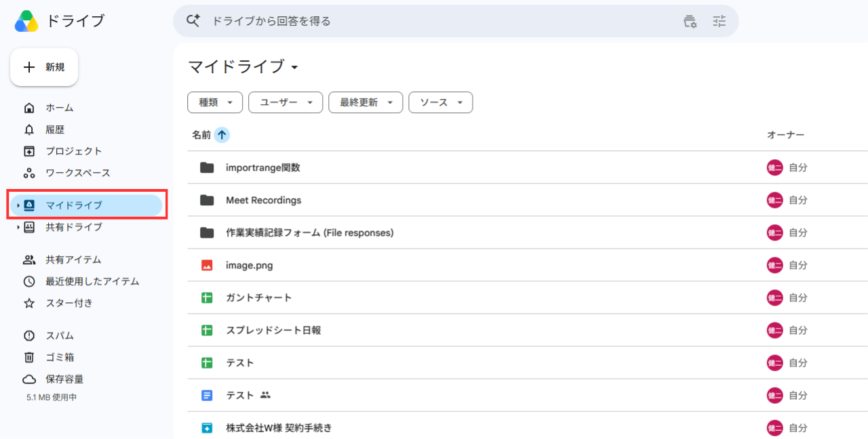Click the マイドライブ drive icon in sidebar
Screen dimensions: 868x439
click(29, 205)
